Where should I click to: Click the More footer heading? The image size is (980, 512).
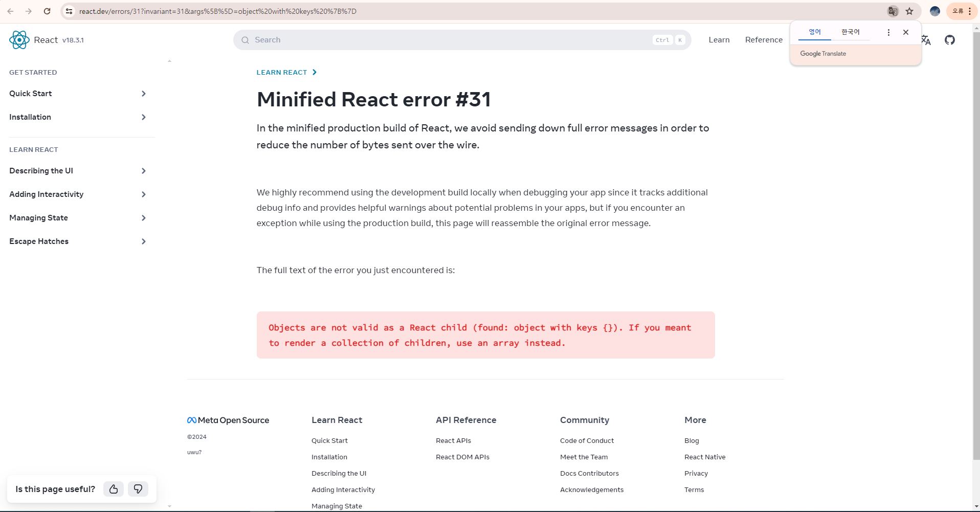pyautogui.click(x=695, y=420)
